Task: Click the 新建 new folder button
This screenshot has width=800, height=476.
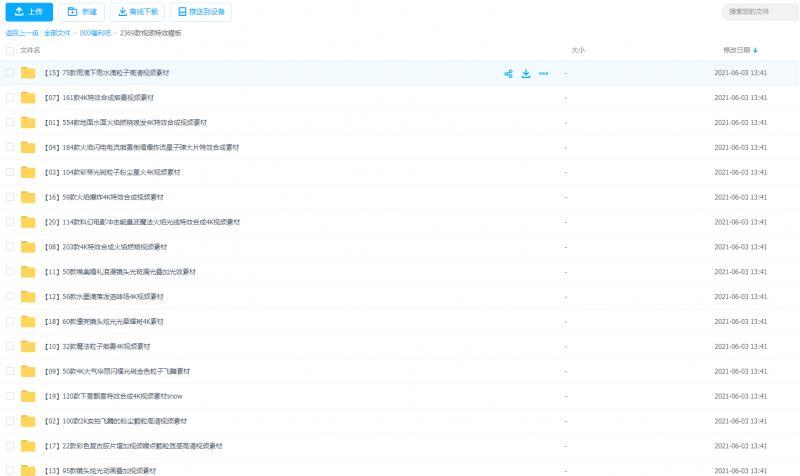Action: pyautogui.click(x=82, y=12)
